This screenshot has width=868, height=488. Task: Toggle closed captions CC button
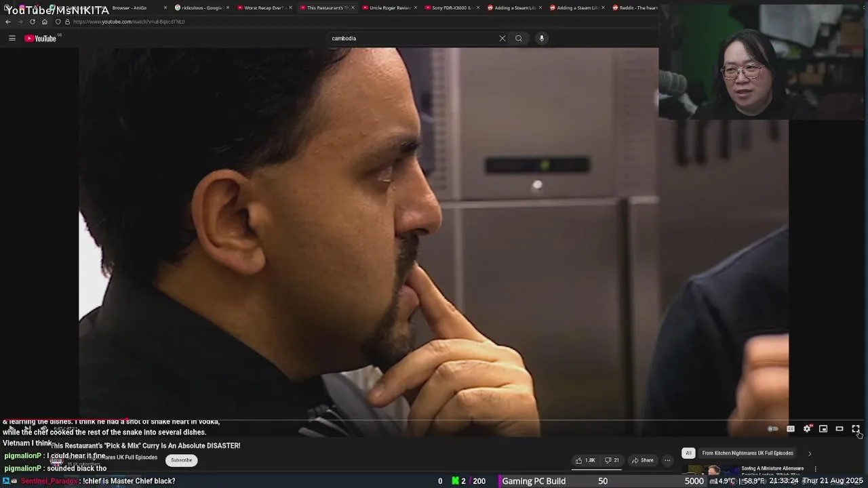[791, 429]
